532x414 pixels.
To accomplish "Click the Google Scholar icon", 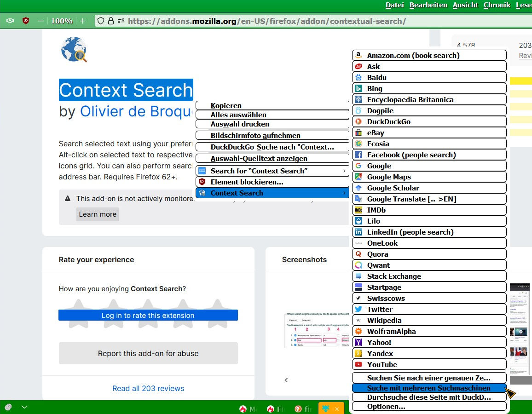I will tap(359, 188).
